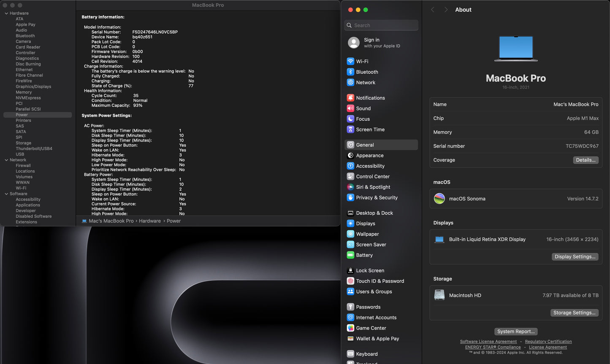Select the Network globe icon
610x364 pixels.
(350, 82)
